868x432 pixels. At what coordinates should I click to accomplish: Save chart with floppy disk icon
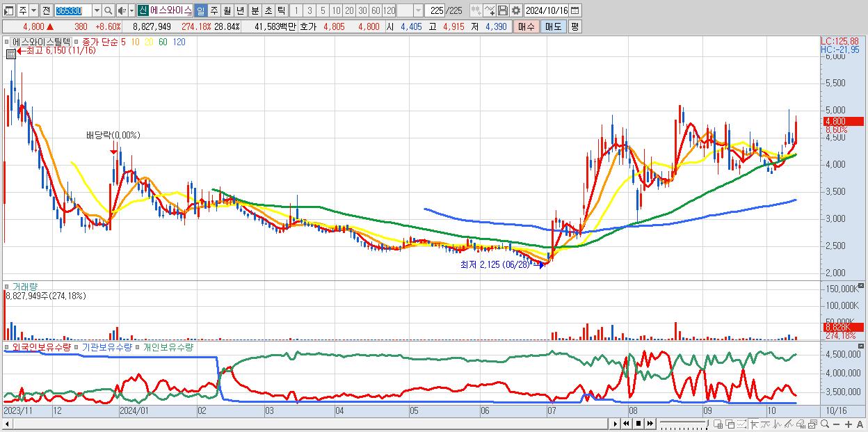503,10
